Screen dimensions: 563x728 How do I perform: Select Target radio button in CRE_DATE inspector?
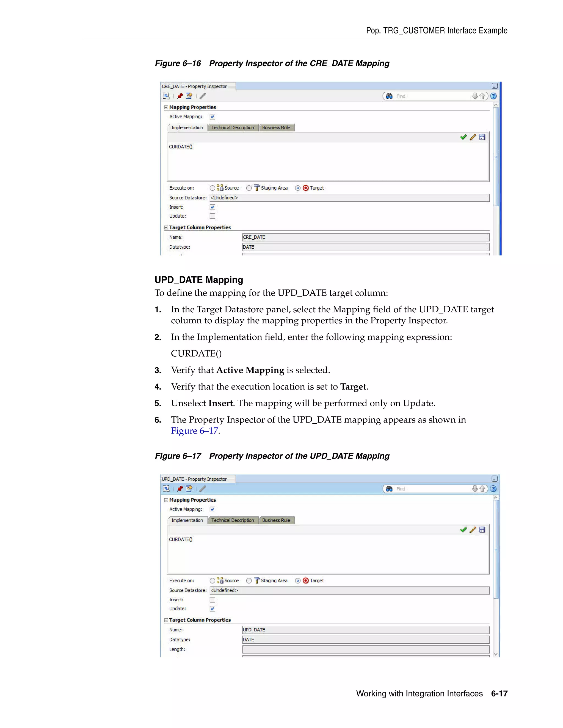point(298,188)
